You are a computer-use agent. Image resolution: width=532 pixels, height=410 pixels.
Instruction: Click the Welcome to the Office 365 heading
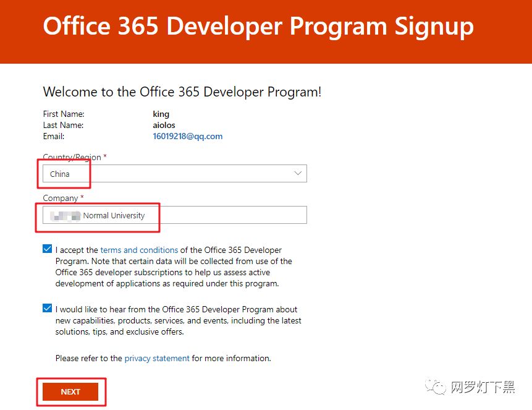point(182,92)
